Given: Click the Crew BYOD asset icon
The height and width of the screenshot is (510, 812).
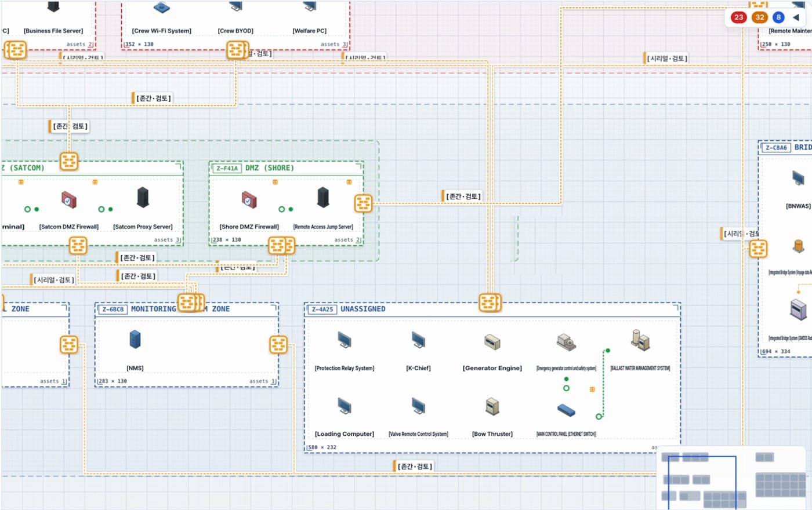Looking at the screenshot, I should (x=235, y=6).
